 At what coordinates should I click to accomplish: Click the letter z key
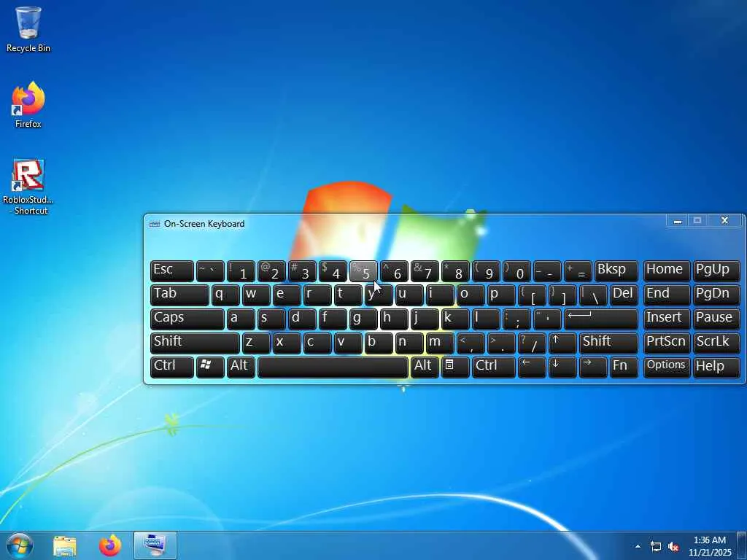256,343
